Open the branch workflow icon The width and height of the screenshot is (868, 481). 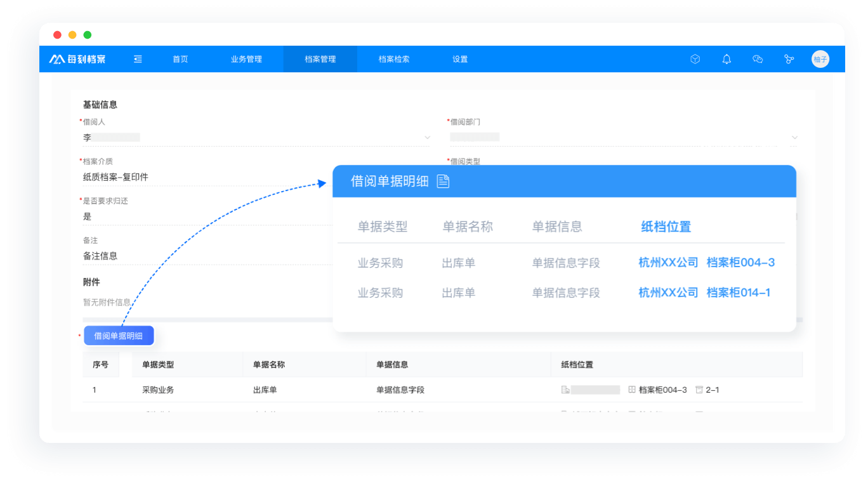click(789, 59)
